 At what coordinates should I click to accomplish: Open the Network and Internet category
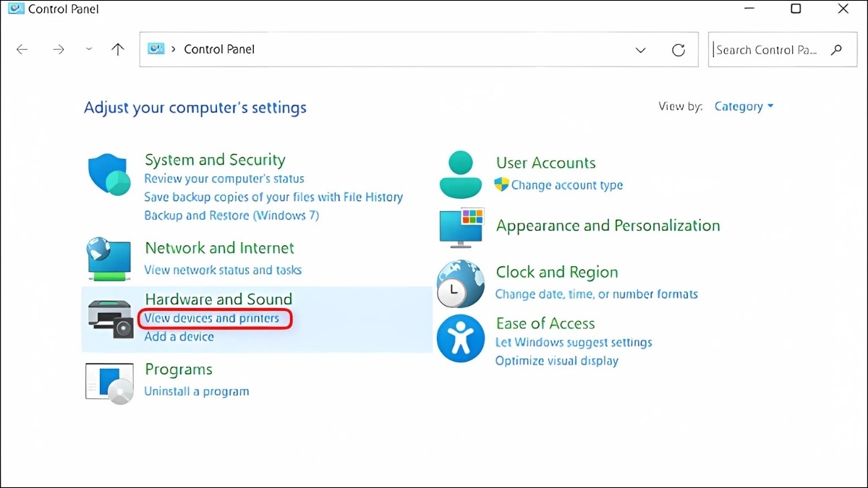(220, 248)
